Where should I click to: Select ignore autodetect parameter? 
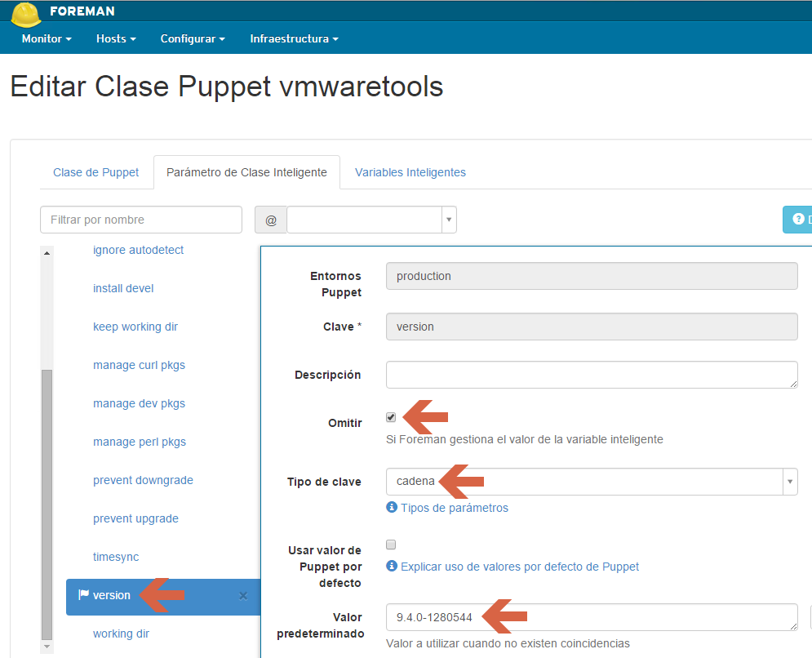138,250
